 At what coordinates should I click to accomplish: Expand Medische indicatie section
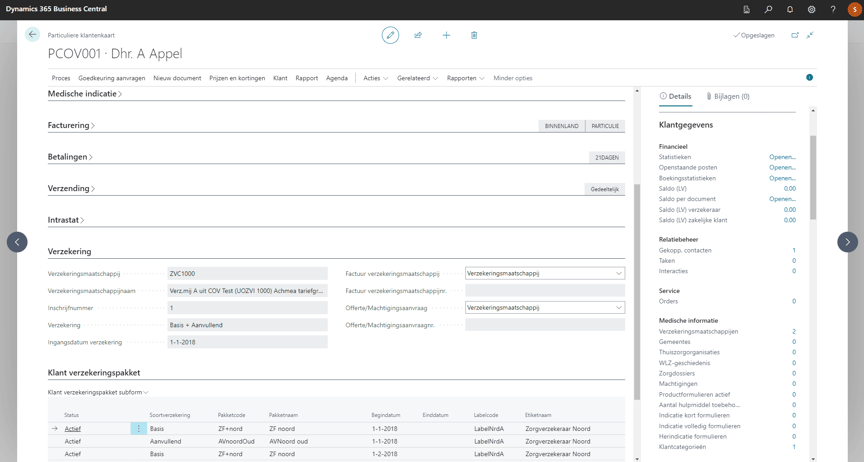tap(85, 94)
